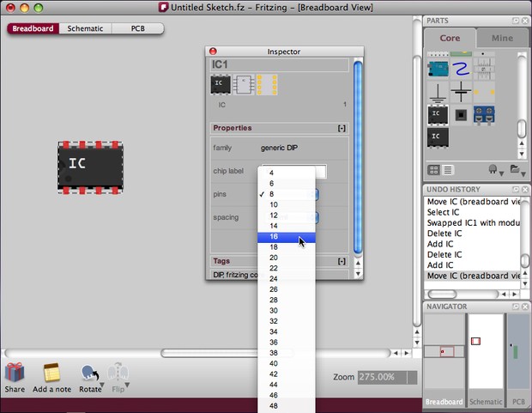Screen dimensions: 532x413
Task: Click the Parts bin scrollbar down arrow
Action: [x=522, y=154]
